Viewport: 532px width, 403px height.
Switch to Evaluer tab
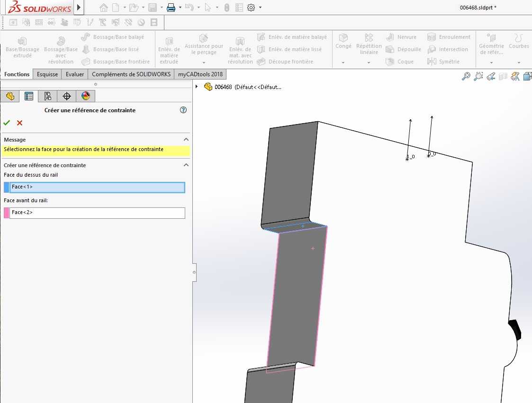pos(75,74)
